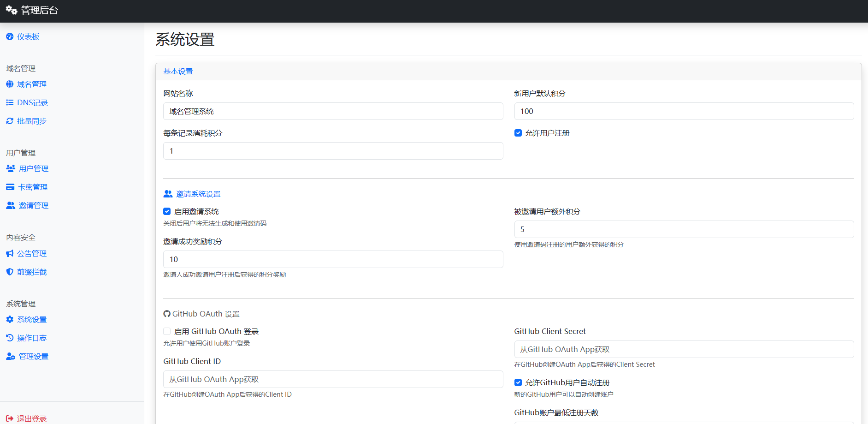Open the 邀请管理 sidebar menu item
Image resolution: width=868 pixels, height=424 pixels.
pyautogui.click(x=33, y=205)
